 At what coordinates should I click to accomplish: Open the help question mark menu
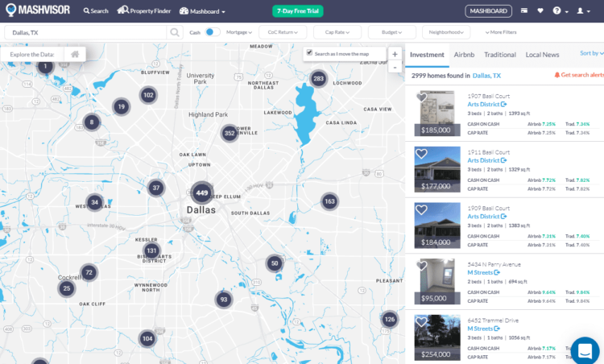[561, 10]
